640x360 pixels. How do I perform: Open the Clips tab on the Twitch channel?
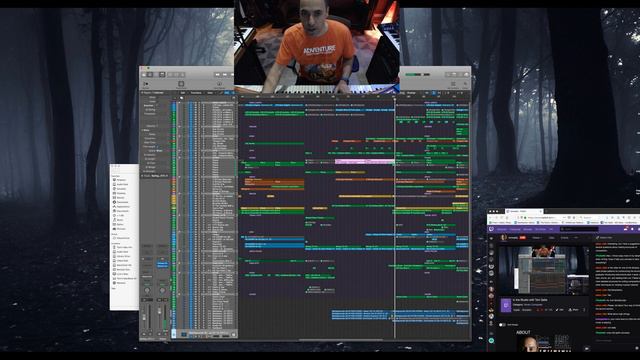[x=551, y=238]
